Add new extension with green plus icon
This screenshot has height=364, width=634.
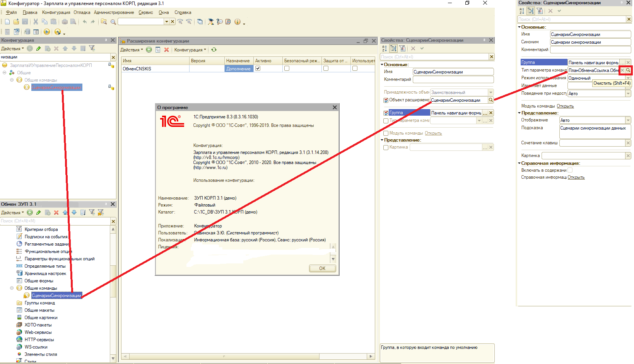[149, 50]
